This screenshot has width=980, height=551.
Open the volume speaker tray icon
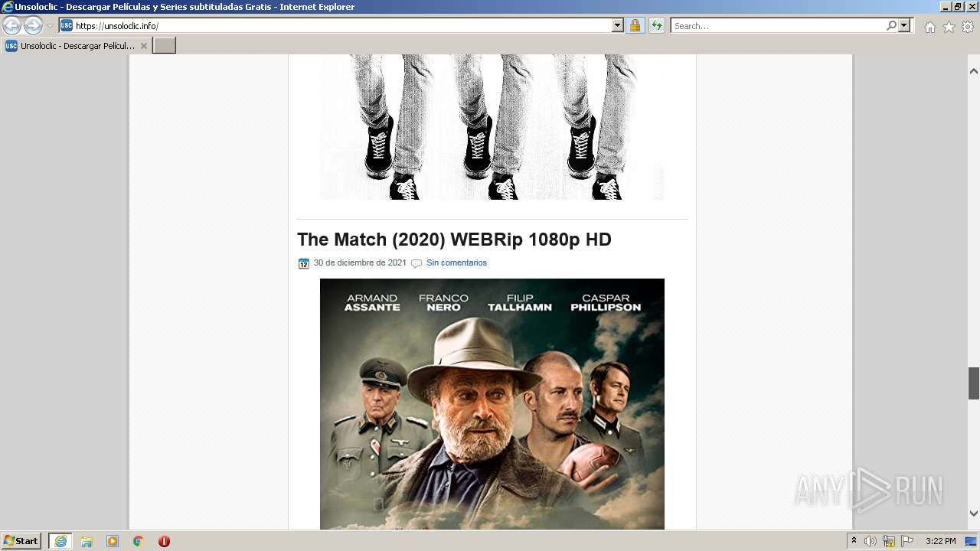(x=870, y=541)
